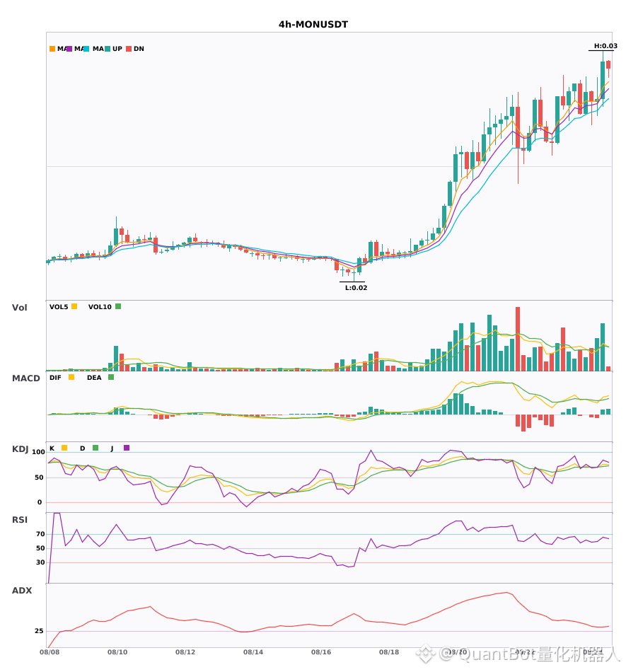626x672 pixels.
Task: Click the MACD panel label
Action: coord(25,378)
